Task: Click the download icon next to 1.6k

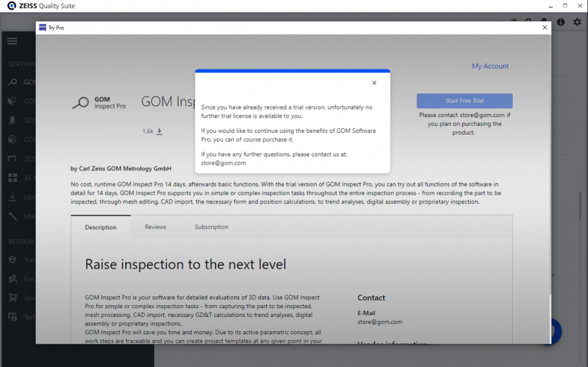Action: pos(160,131)
